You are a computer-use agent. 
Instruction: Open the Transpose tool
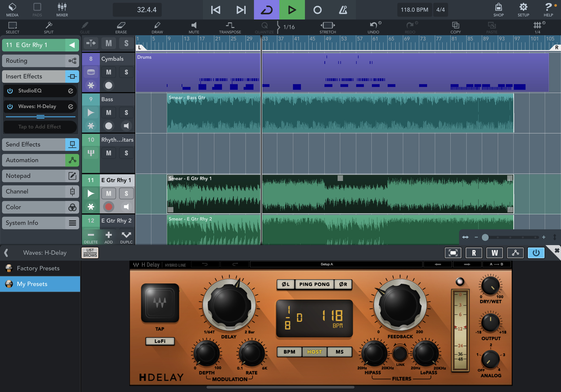point(230,28)
